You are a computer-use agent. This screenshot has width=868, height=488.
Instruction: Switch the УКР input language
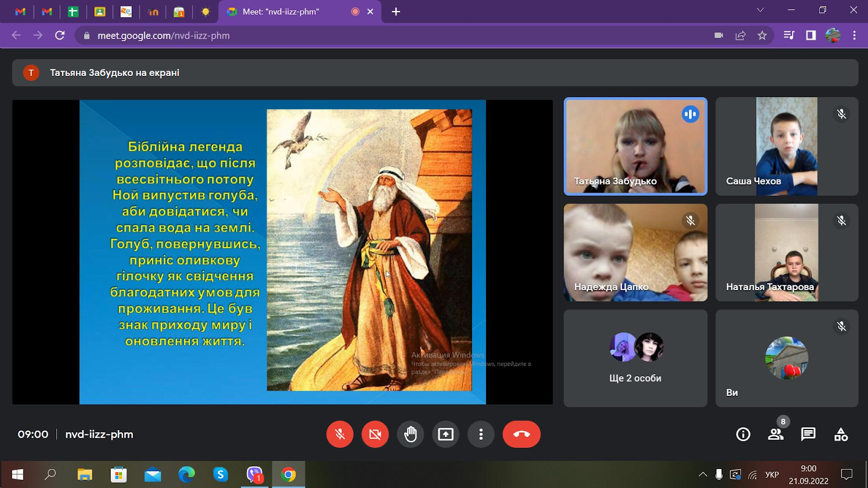tap(772, 474)
